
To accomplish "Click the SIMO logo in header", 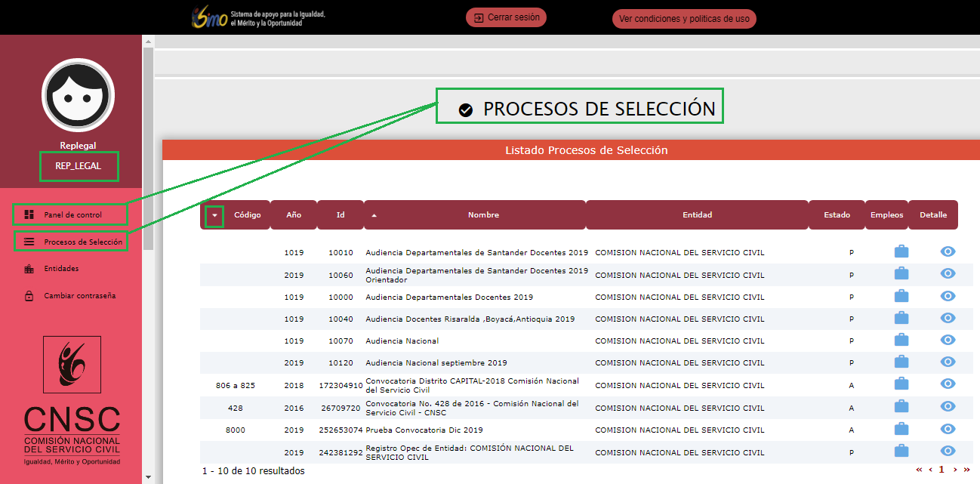I will tap(209, 17).
